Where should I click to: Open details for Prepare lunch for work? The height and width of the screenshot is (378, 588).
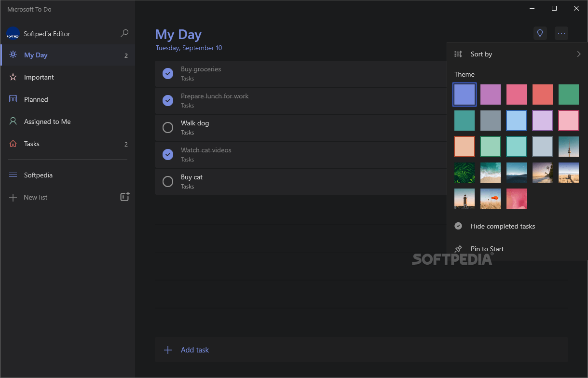click(x=301, y=101)
